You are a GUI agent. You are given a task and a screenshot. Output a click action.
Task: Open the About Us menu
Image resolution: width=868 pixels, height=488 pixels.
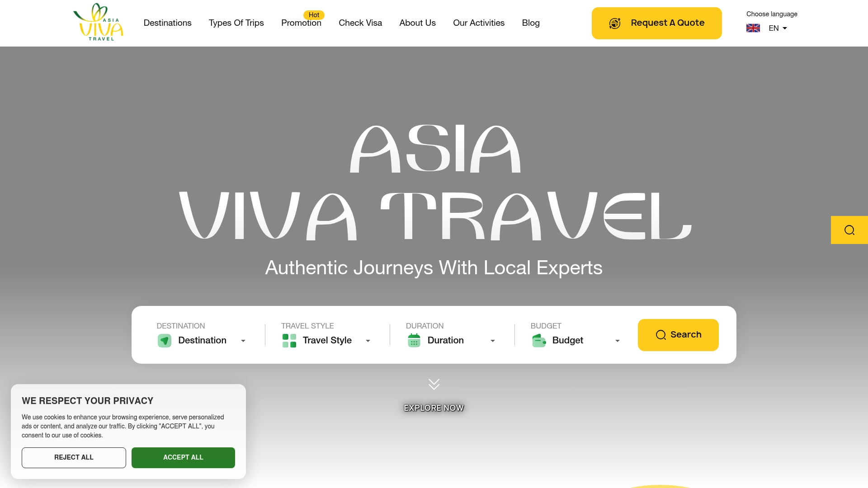(418, 23)
